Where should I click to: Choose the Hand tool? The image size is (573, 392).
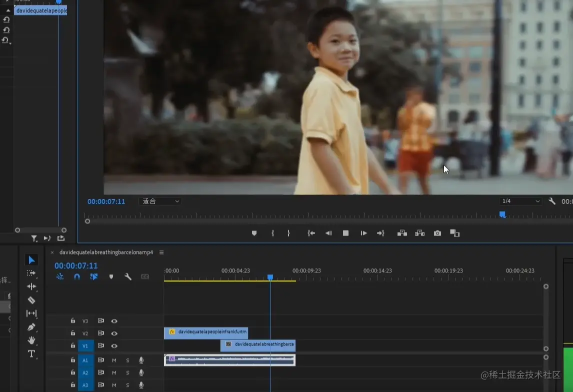(x=31, y=340)
